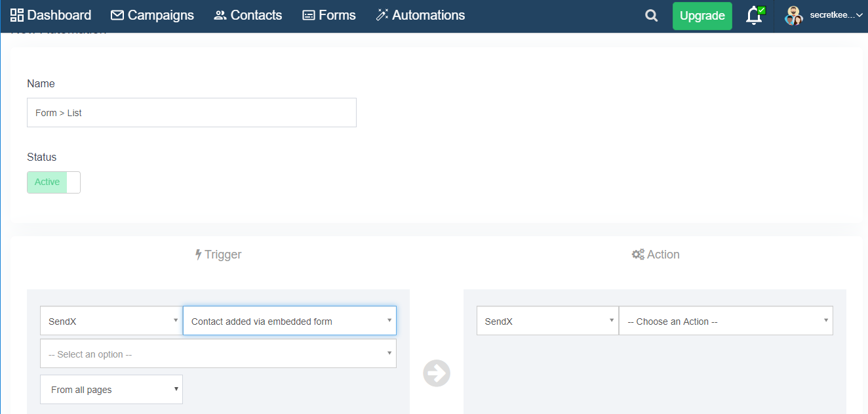Open the Dashboard page
The width and height of the screenshot is (868, 414).
[50, 15]
